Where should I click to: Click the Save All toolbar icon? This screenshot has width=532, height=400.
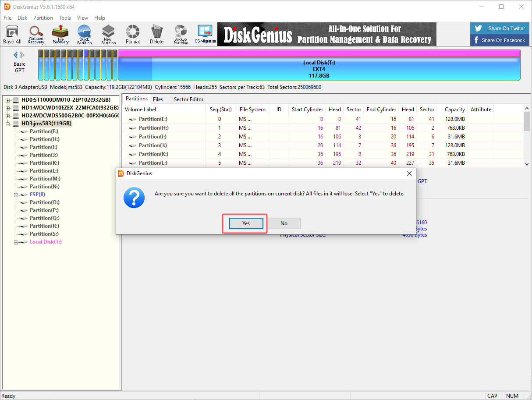coord(12,34)
